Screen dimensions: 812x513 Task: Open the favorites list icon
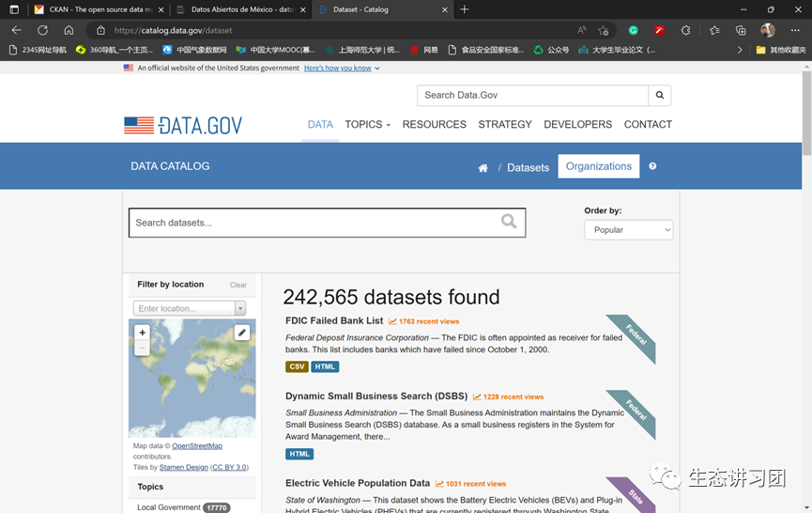pyautogui.click(x=714, y=31)
